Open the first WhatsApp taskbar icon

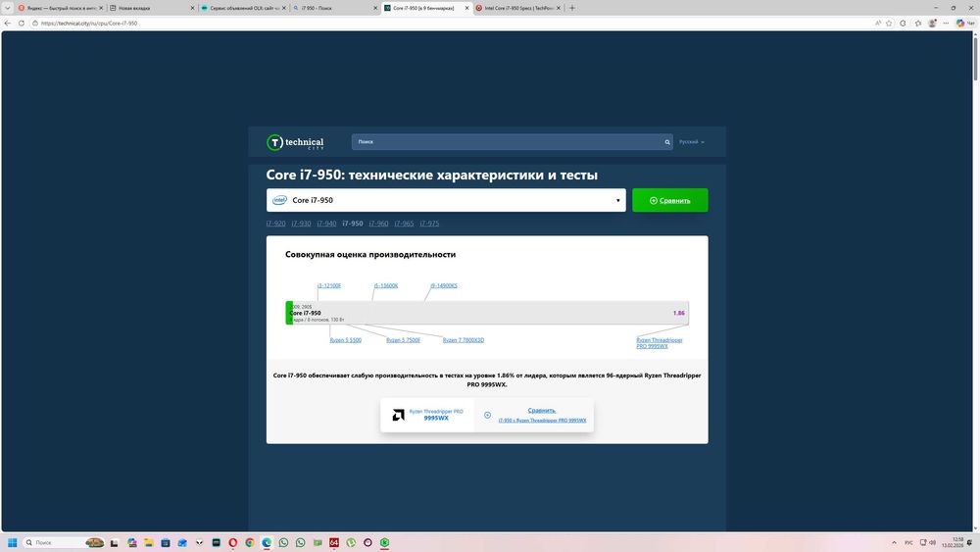click(283, 542)
